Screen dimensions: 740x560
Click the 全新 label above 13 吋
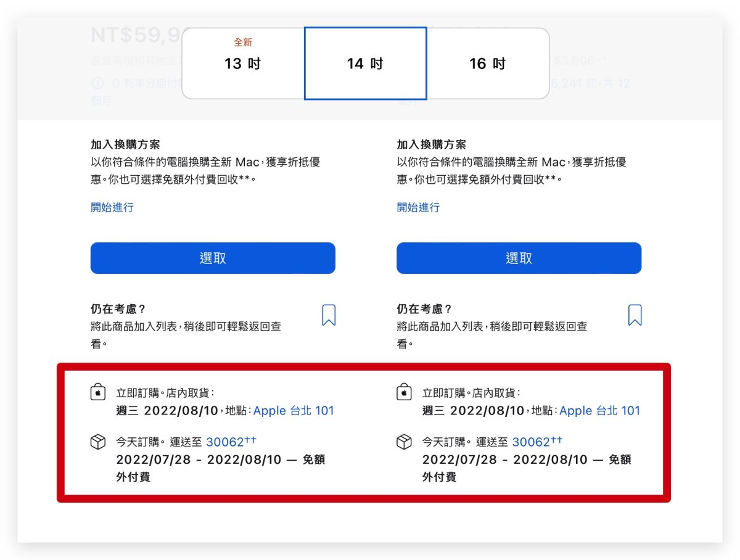243,43
